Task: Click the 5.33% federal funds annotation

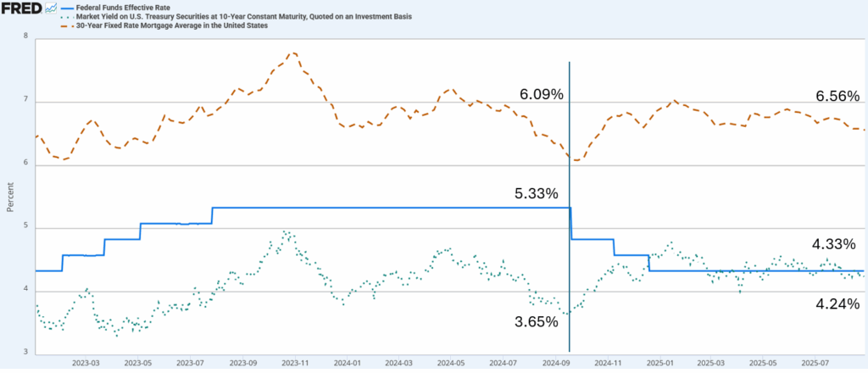Action: [537, 193]
